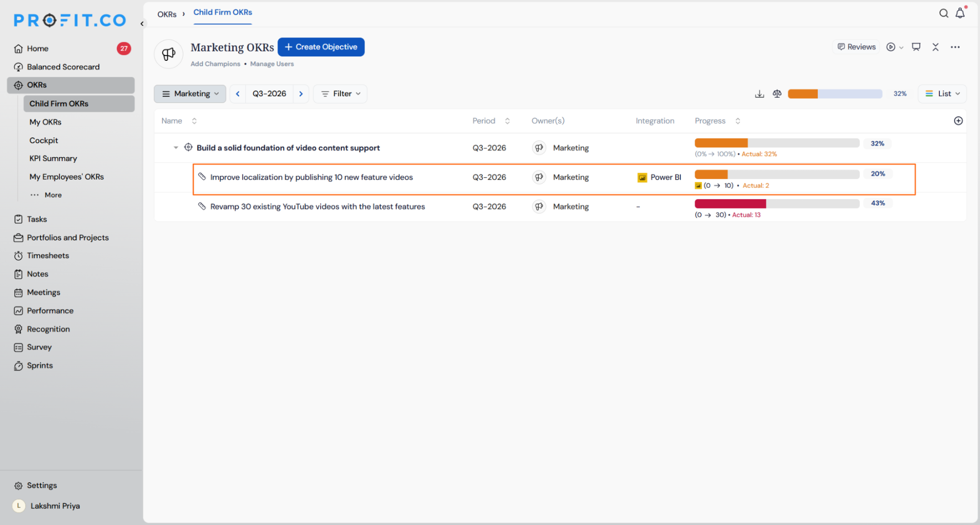
Task: Open the search icon in top bar
Action: [x=943, y=13]
